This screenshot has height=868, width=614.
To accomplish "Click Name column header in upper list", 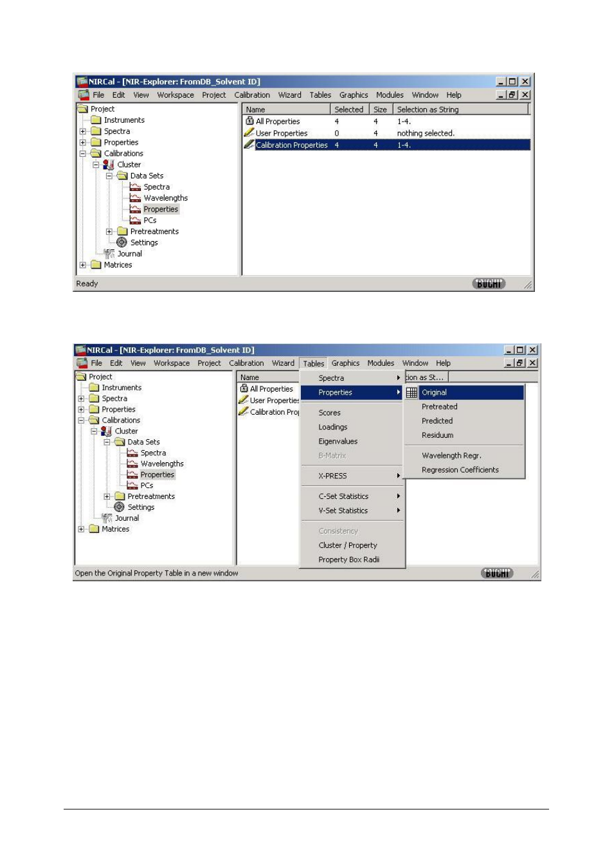I will pyautogui.click(x=287, y=110).
